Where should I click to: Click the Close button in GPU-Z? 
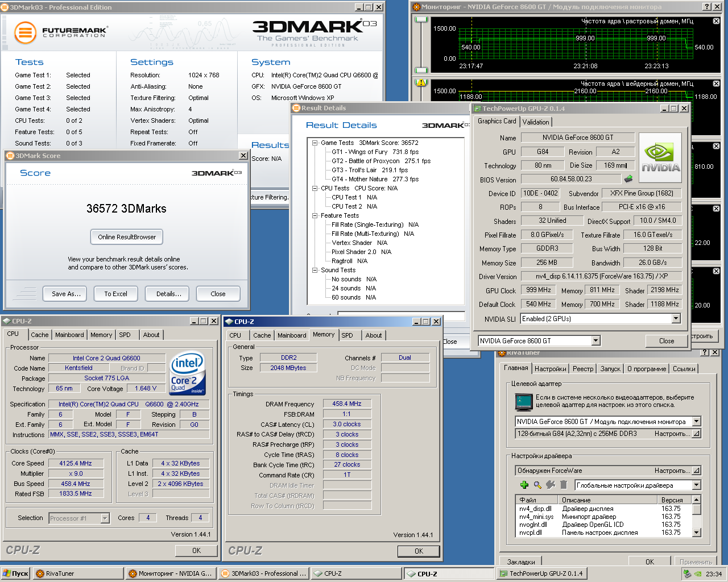point(667,341)
